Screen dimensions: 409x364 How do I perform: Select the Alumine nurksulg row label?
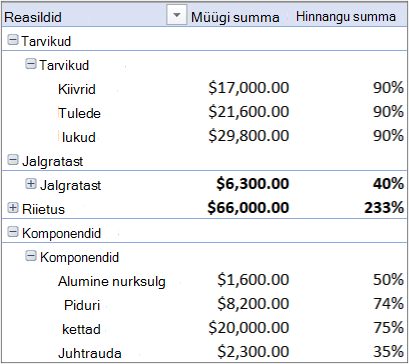[112, 282]
